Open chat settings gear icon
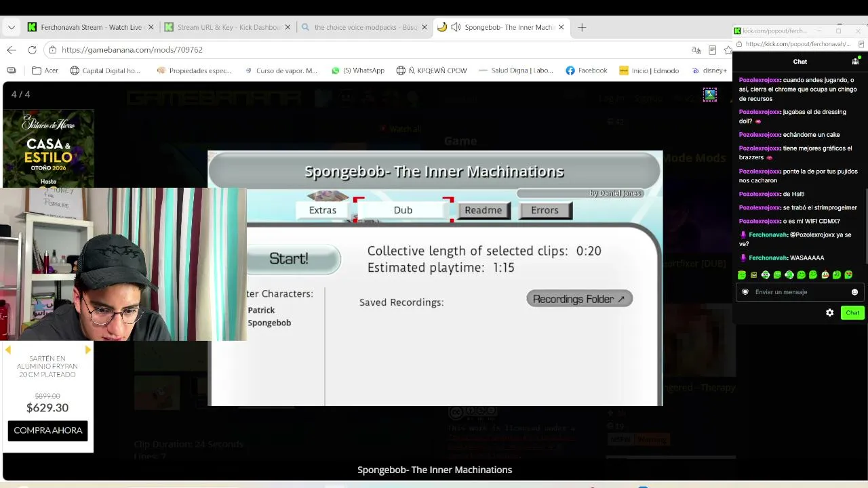The height and width of the screenshot is (488, 868). pyautogui.click(x=829, y=312)
